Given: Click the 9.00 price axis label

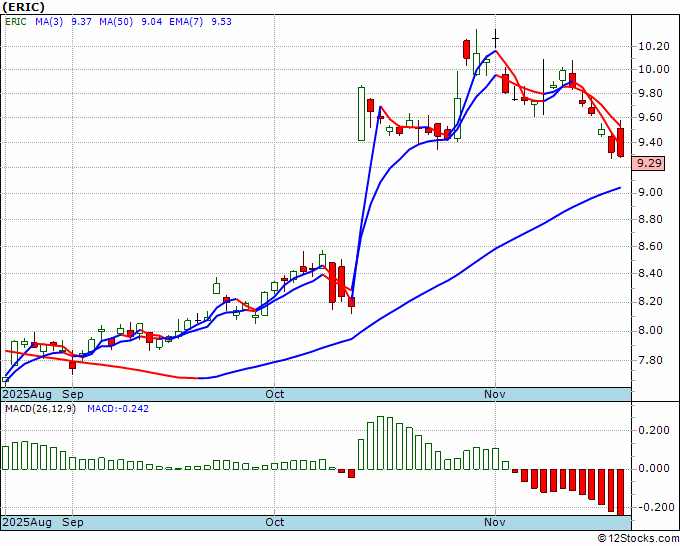Looking at the screenshot, I should [x=650, y=192].
